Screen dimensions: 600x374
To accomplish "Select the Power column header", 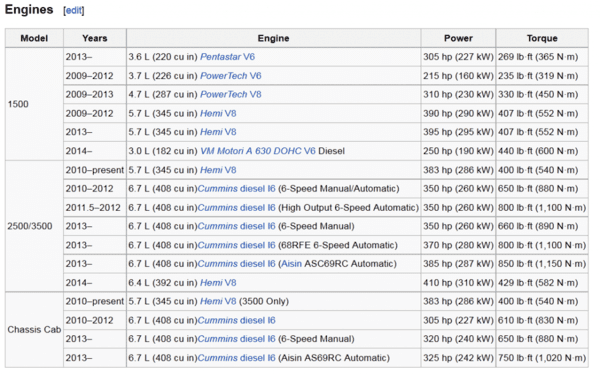I will click(x=458, y=38).
